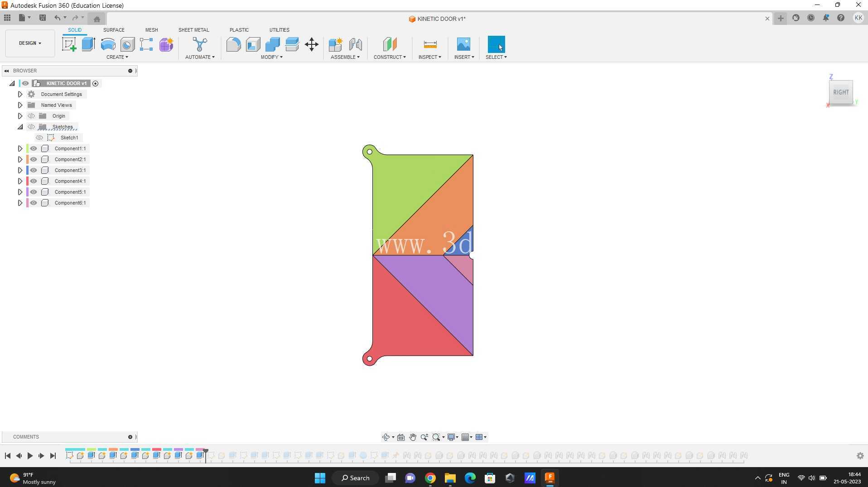Activate the Select tool icon
This screenshot has height=487, width=868.
[x=496, y=44]
